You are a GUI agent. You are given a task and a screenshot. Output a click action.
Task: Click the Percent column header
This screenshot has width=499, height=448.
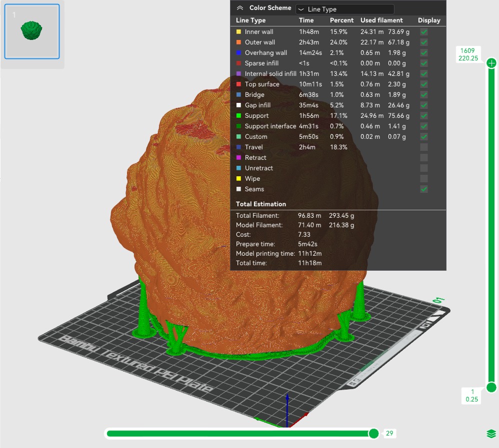[x=341, y=20]
